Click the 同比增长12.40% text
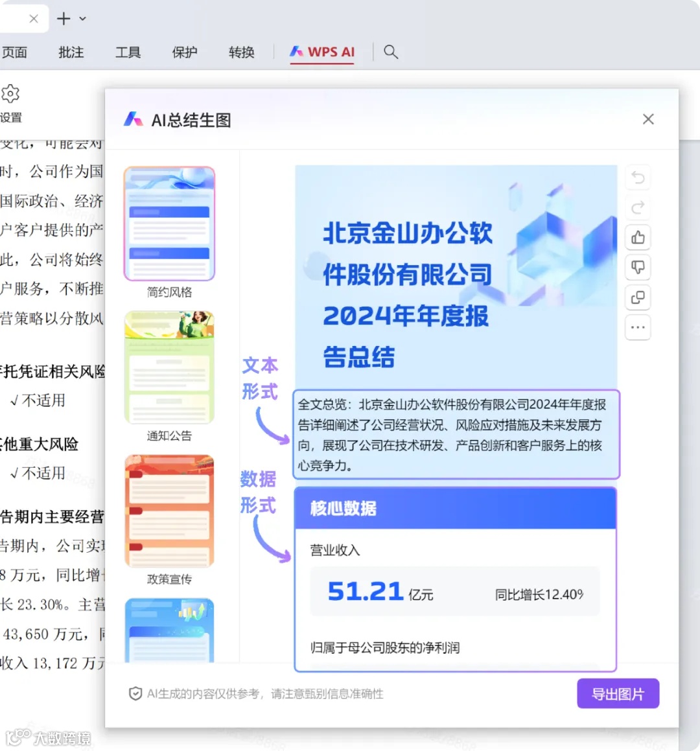The width and height of the screenshot is (700, 751). click(x=539, y=594)
